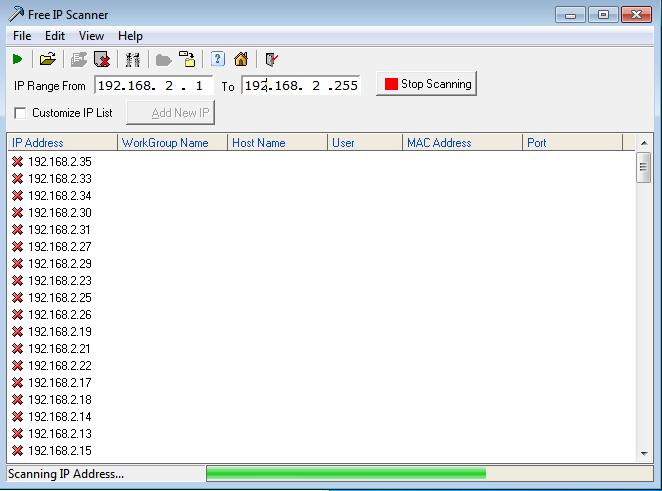Close the Free IP Scanner window
Image resolution: width=662 pixels, height=491 pixels.
[x=636, y=15]
